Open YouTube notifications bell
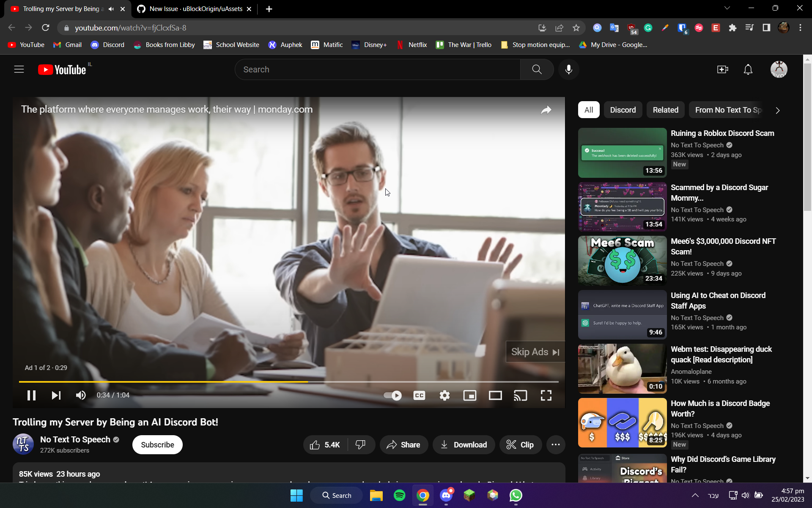812x508 pixels. tap(748, 69)
